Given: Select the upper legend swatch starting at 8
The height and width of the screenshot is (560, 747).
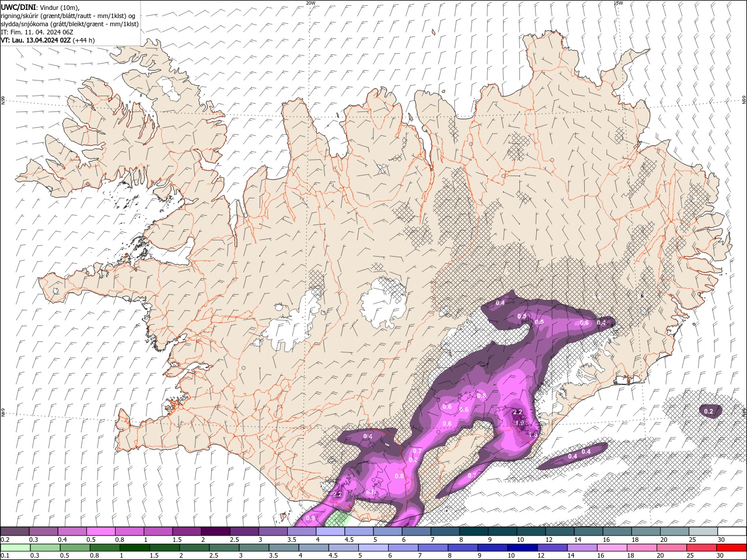Looking at the screenshot, I should [x=474, y=531].
